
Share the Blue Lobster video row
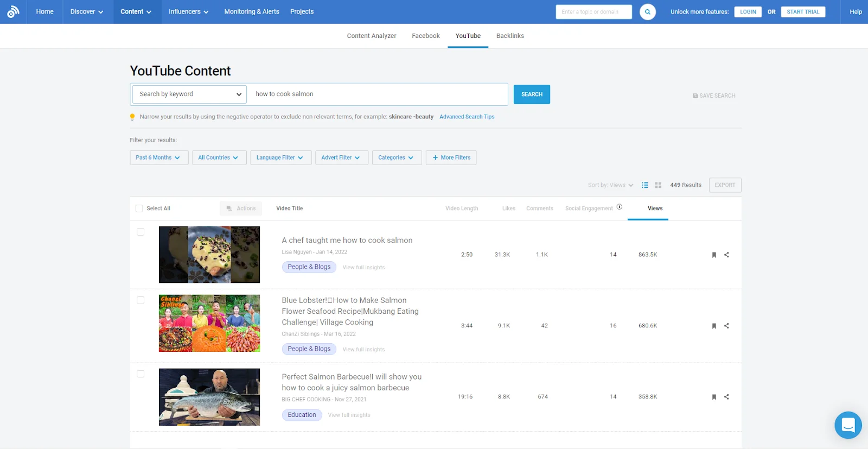[726, 326]
